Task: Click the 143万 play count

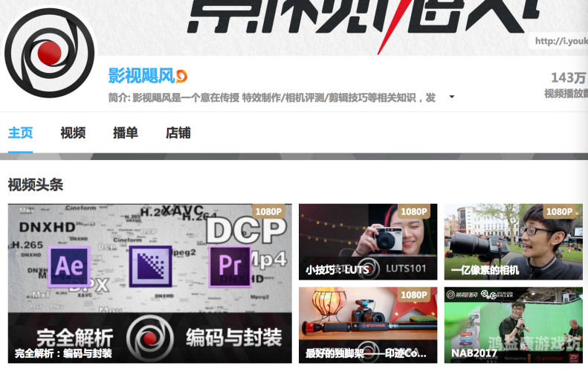Action: pos(569,77)
